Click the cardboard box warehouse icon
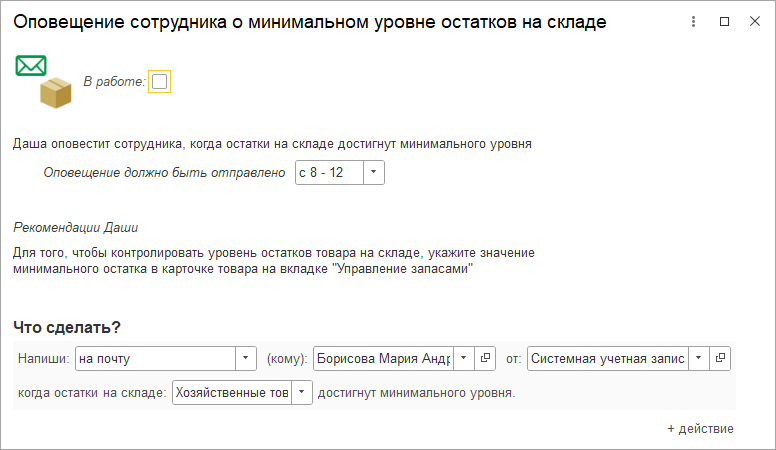Screen dimensions: 776x450 point(55,93)
